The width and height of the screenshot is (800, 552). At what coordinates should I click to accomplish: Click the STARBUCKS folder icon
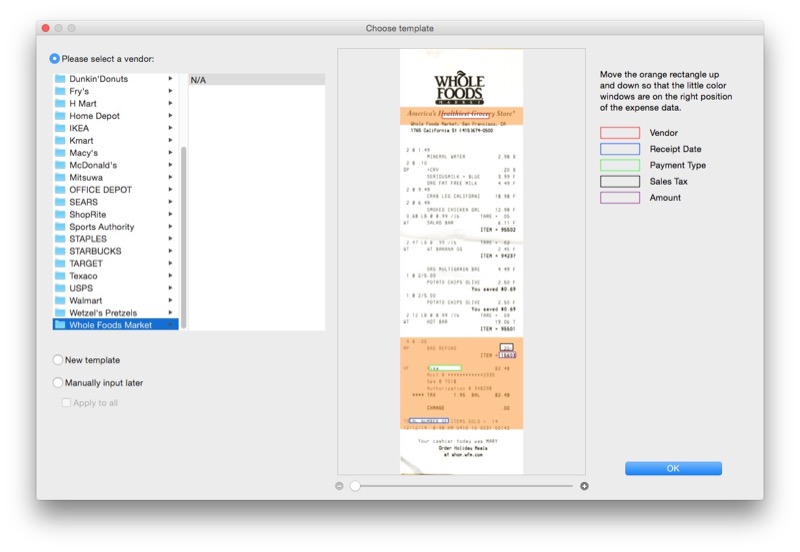tap(60, 251)
